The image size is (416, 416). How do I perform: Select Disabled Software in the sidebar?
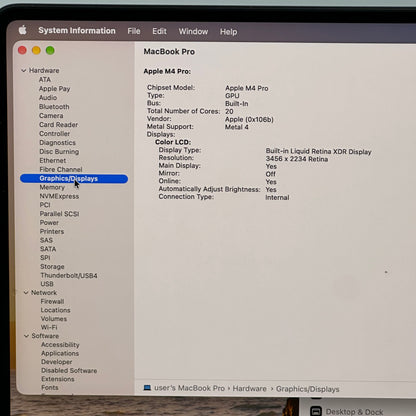(x=69, y=371)
